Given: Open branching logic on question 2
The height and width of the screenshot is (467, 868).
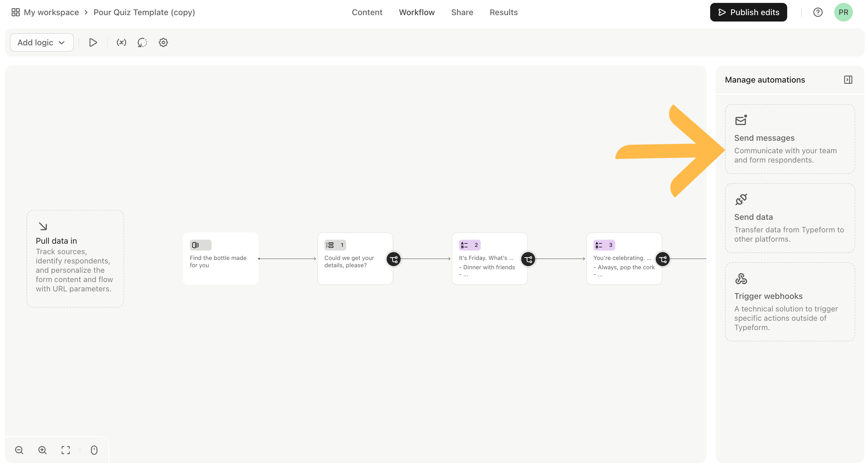Looking at the screenshot, I should point(528,259).
